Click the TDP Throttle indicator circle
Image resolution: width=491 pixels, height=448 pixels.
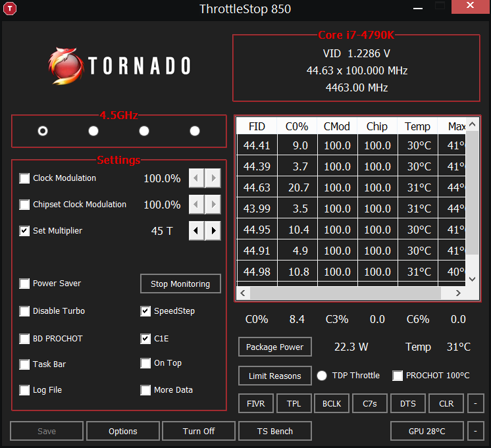point(322,376)
